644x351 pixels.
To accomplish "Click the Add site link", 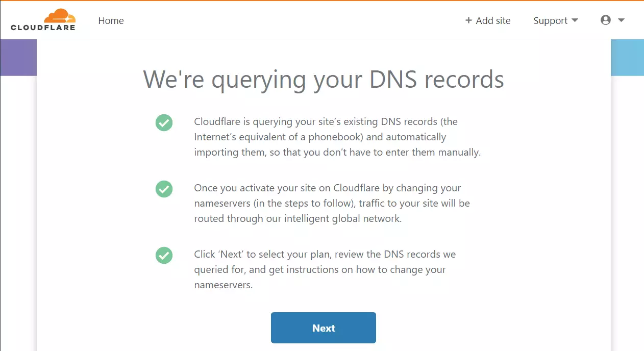I will [x=488, y=20].
